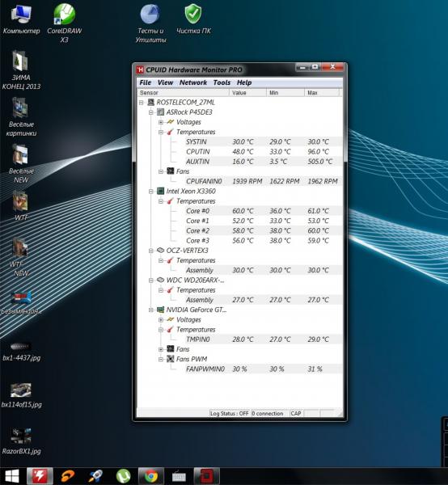Expand the Voltages node under NVIDIA GeForce
Viewport: 448px width, 485px height.
tap(161, 319)
